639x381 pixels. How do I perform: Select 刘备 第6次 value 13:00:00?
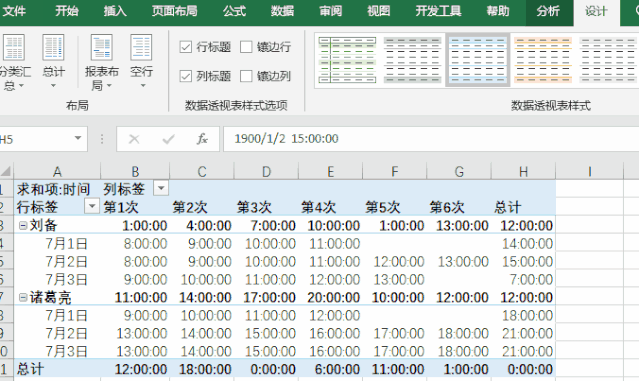coord(459,225)
